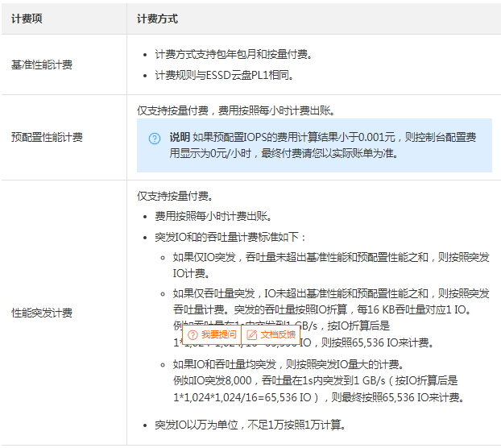Click text 仅支持按量付费。 in burst row
Screen dimensions: 501x448
coord(175,196)
